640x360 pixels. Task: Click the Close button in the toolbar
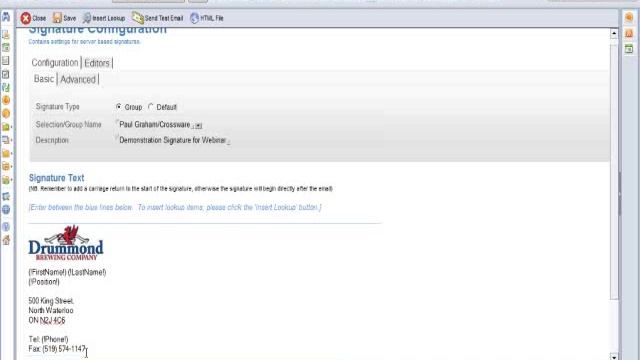click(33, 18)
